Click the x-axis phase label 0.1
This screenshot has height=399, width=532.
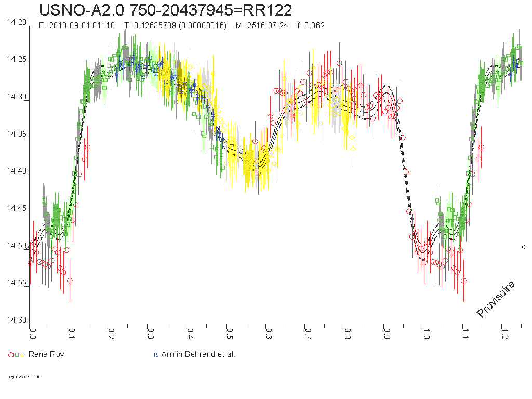point(72,334)
